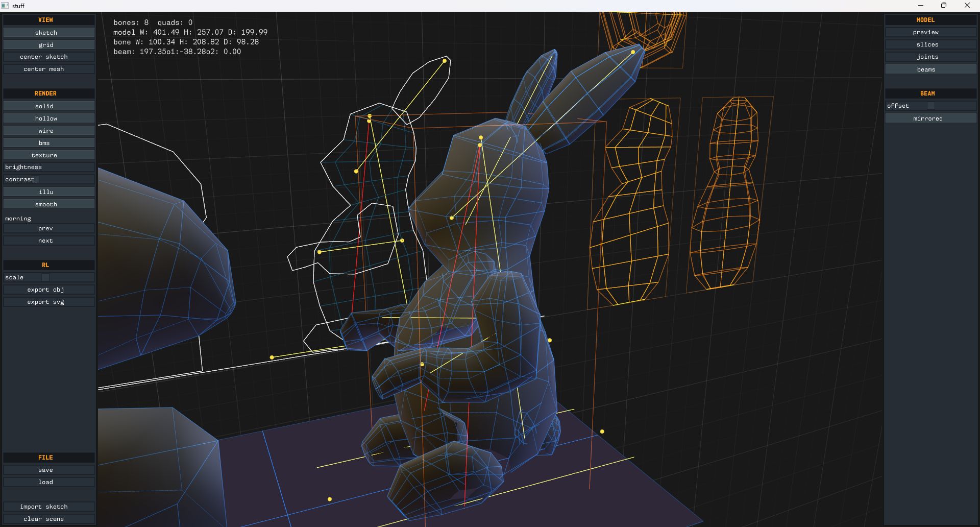Go to prev lighting preset
The image size is (980, 527).
pyautogui.click(x=48, y=228)
